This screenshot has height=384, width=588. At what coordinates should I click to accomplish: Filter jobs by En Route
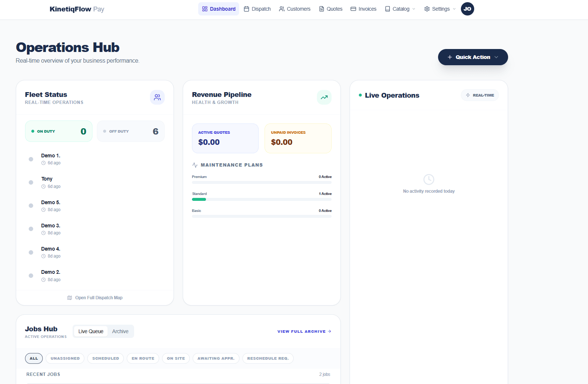(143, 358)
